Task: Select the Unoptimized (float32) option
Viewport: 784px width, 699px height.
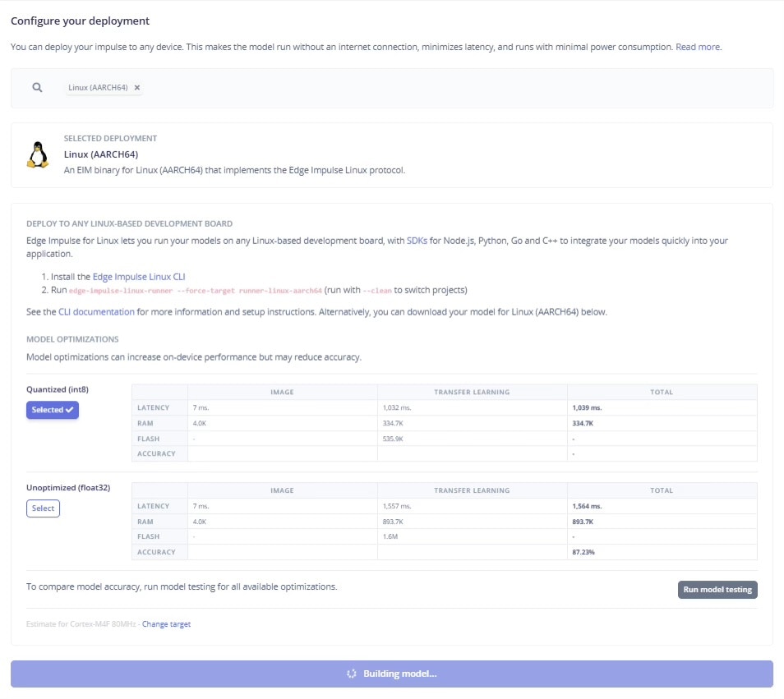Action: [x=43, y=508]
